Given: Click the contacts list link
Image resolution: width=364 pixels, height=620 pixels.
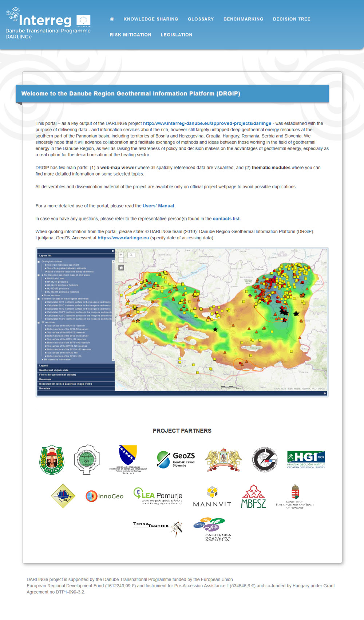Looking at the screenshot, I should [x=226, y=219].
